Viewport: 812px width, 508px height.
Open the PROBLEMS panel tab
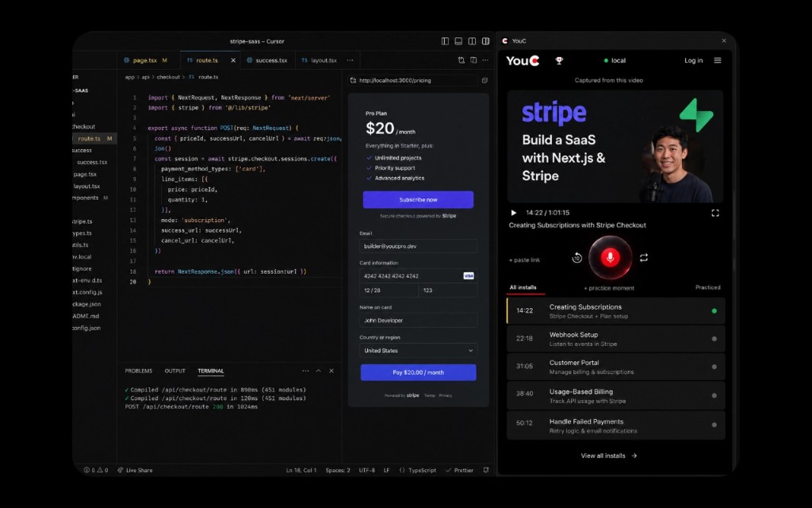coord(138,371)
